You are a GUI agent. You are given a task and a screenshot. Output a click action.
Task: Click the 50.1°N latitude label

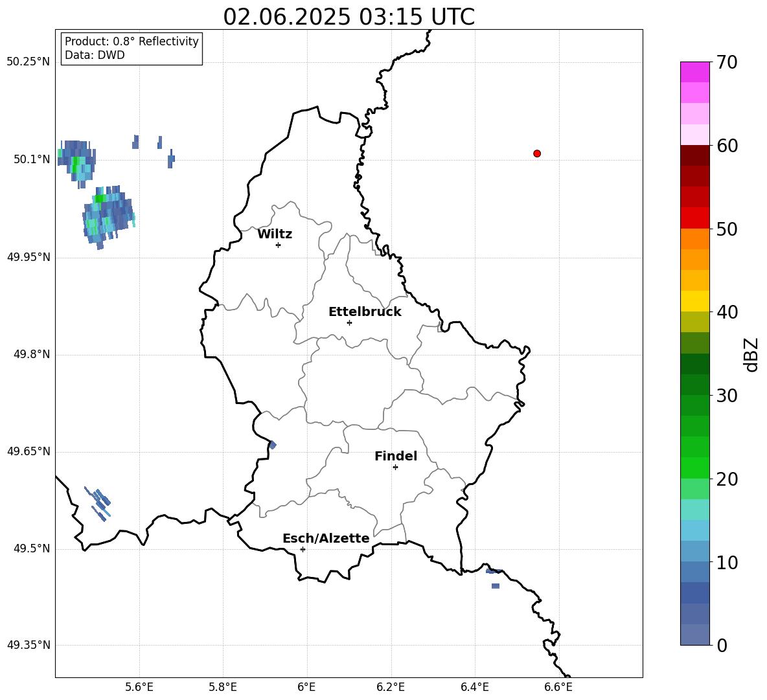[31, 159]
